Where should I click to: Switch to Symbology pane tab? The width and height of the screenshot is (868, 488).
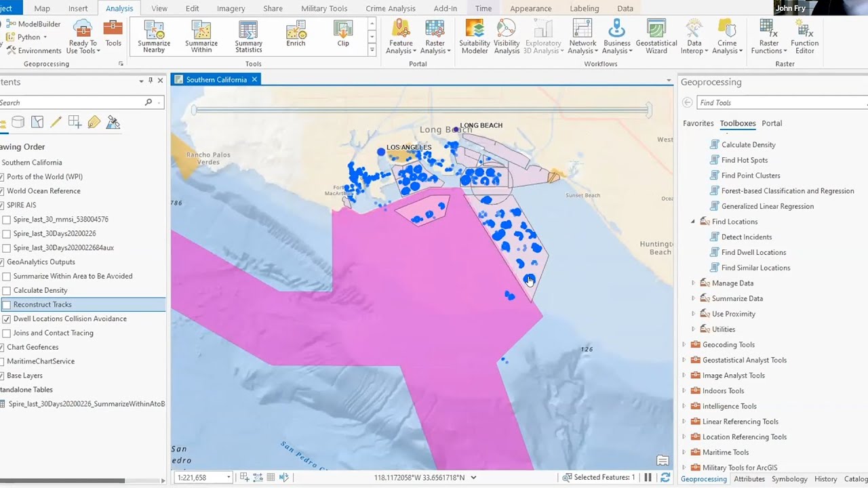click(789, 479)
